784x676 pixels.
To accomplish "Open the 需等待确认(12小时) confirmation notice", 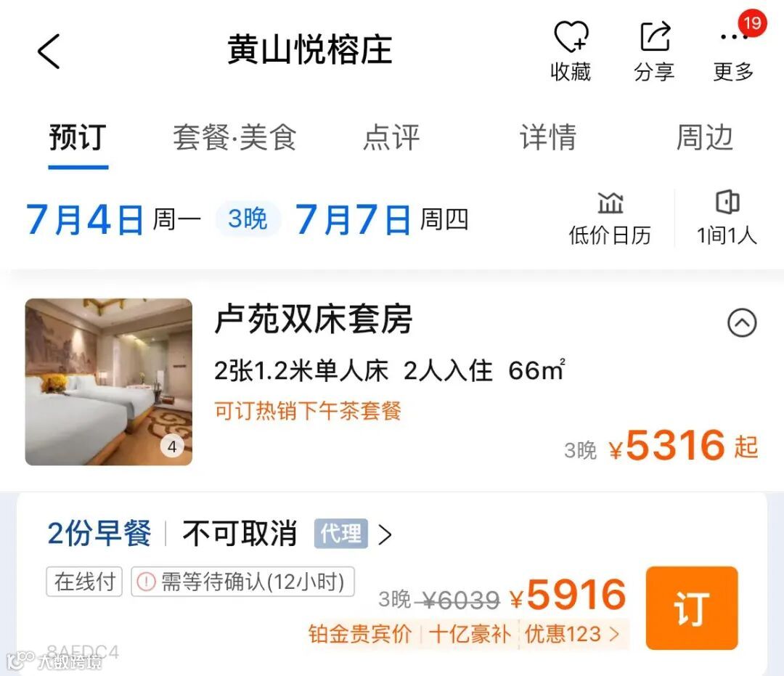I will pos(243,582).
